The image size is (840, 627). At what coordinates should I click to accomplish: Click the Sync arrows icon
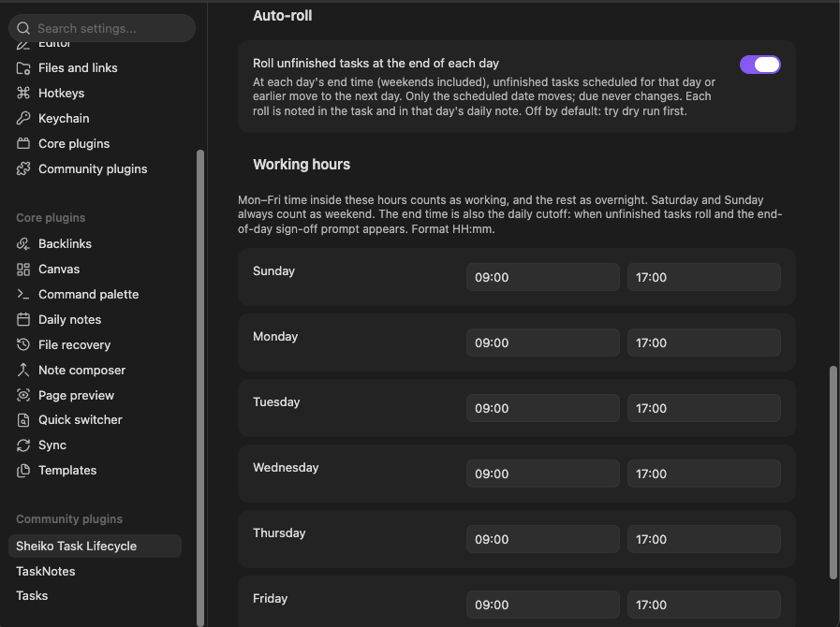[23, 445]
